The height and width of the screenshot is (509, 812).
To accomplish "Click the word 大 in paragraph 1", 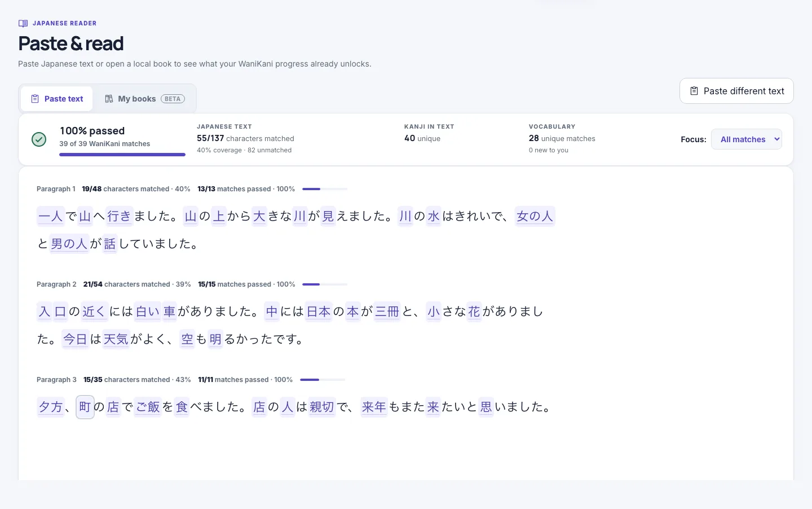I will pos(259,216).
